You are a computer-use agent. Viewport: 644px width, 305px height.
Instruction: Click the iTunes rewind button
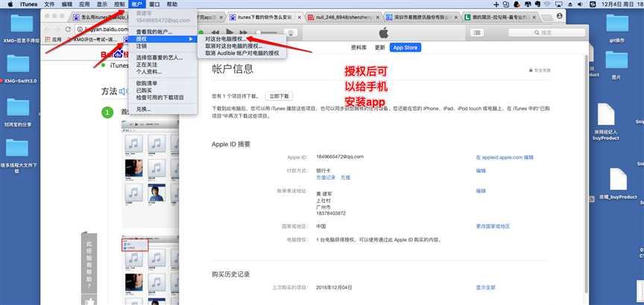coord(215,32)
